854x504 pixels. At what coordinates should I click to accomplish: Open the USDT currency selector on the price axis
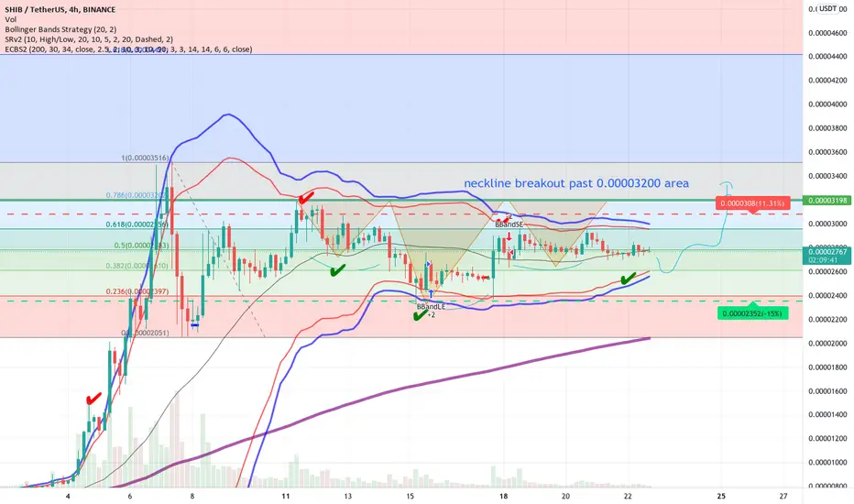pos(828,8)
